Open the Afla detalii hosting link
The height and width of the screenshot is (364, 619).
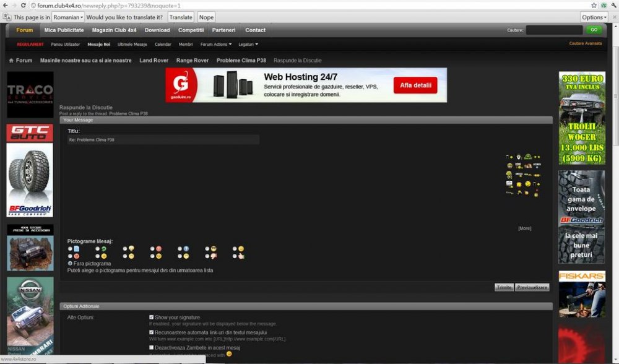pos(415,85)
